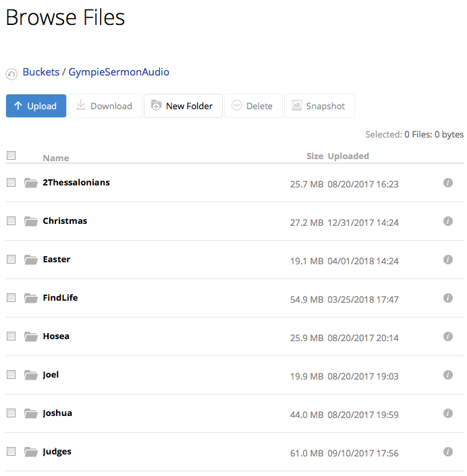Open the 2Thessalonians folder name
The image size is (467, 476).
point(76,183)
